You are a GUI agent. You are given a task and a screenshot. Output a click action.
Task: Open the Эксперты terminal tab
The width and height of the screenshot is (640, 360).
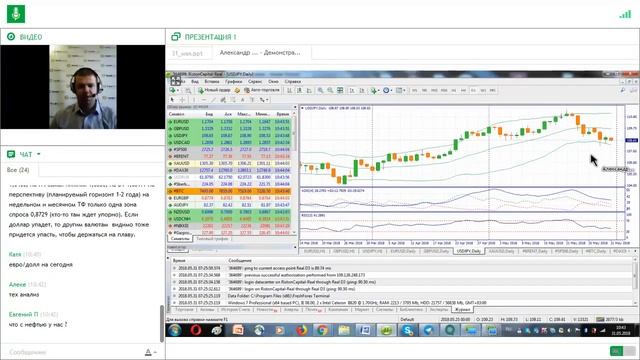(x=439, y=310)
